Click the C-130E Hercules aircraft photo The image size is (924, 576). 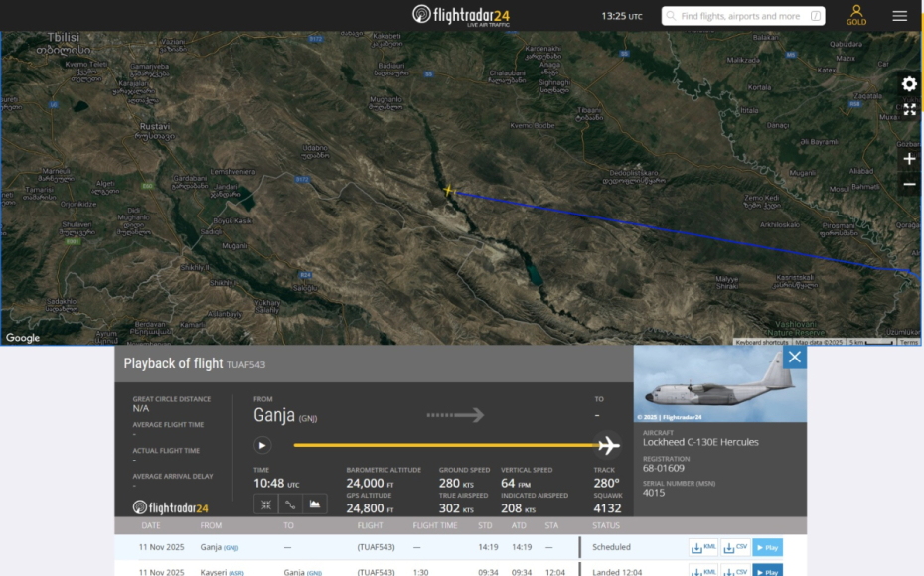click(x=707, y=384)
